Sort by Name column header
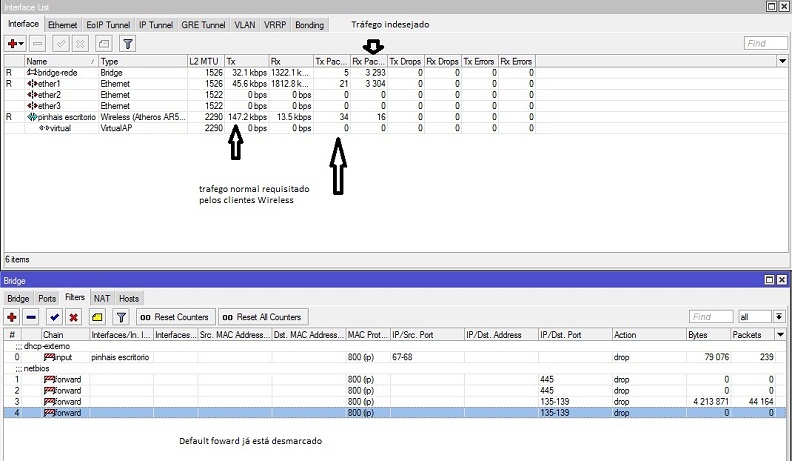This screenshot has height=461, width=792. coord(61,61)
